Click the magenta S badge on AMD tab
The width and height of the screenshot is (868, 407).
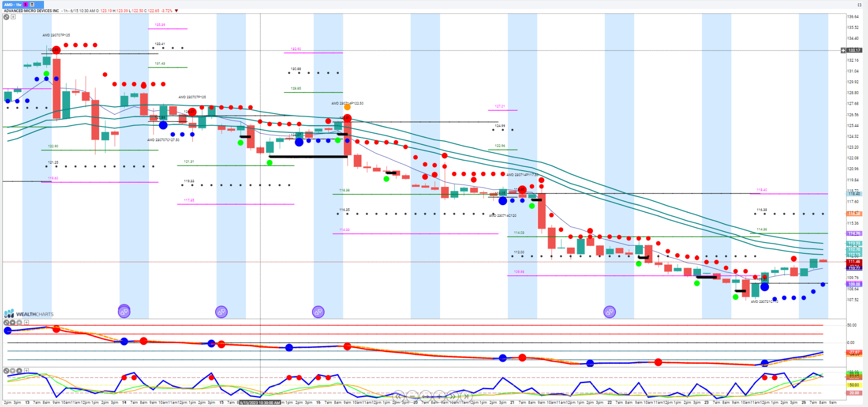pyautogui.click(x=26, y=5)
